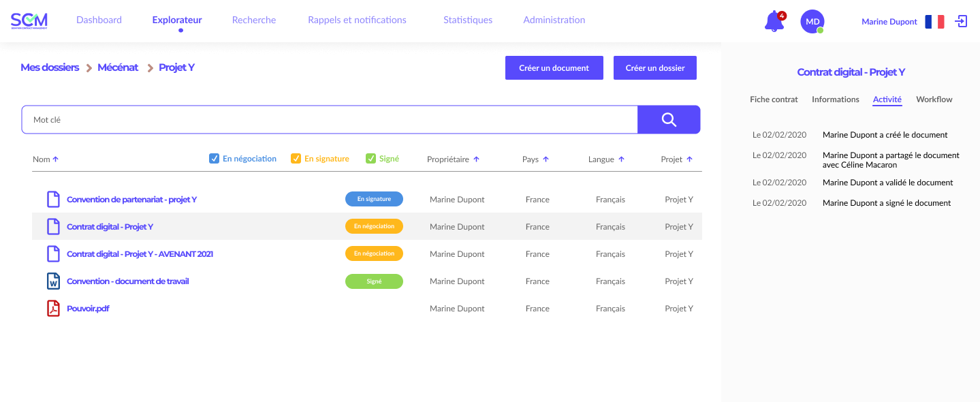Click the Langue sort arrow
The image size is (980, 402).
[x=622, y=158]
